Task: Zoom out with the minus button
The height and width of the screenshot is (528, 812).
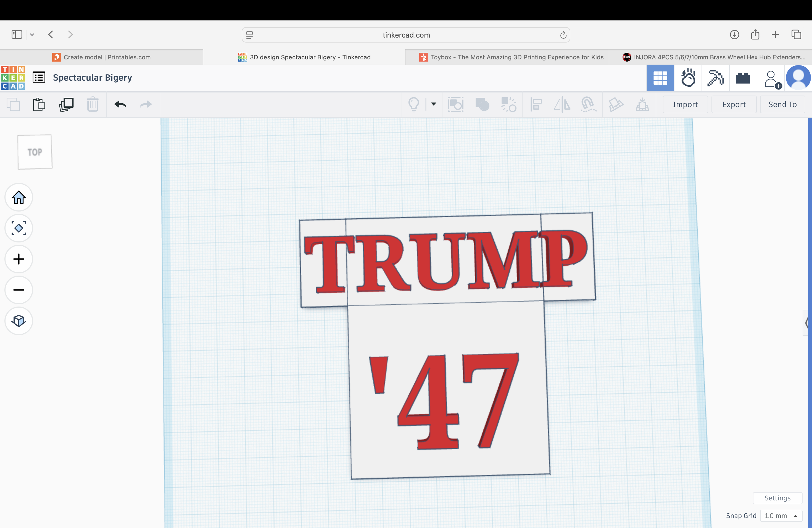Action: (x=19, y=290)
